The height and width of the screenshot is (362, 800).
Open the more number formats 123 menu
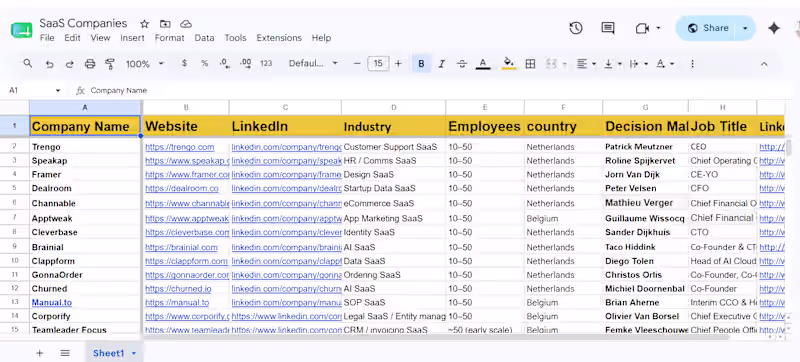pos(266,64)
